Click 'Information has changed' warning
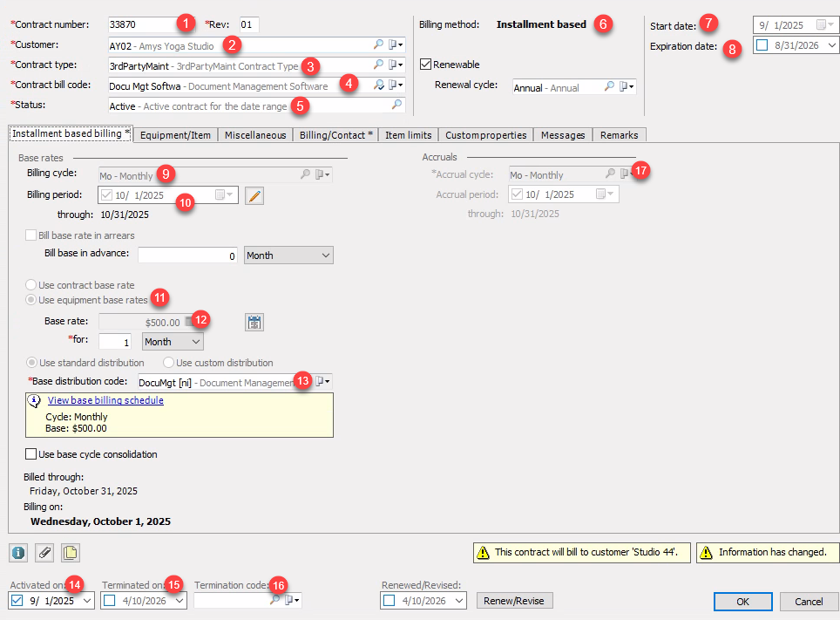The width and height of the screenshot is (840, 620). [768, 553]
